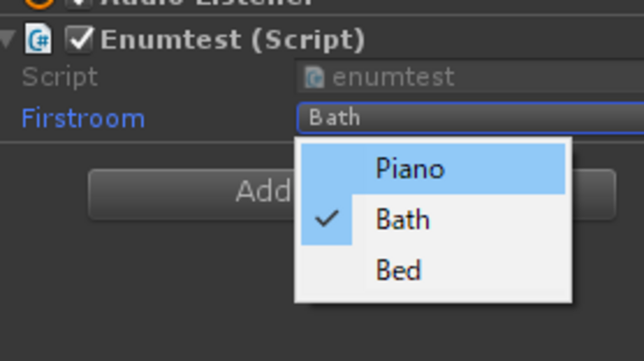This screenshot has height=361, width=644.
Task: Click the orange Audio Listener component icon
Action: coord(39,2)
